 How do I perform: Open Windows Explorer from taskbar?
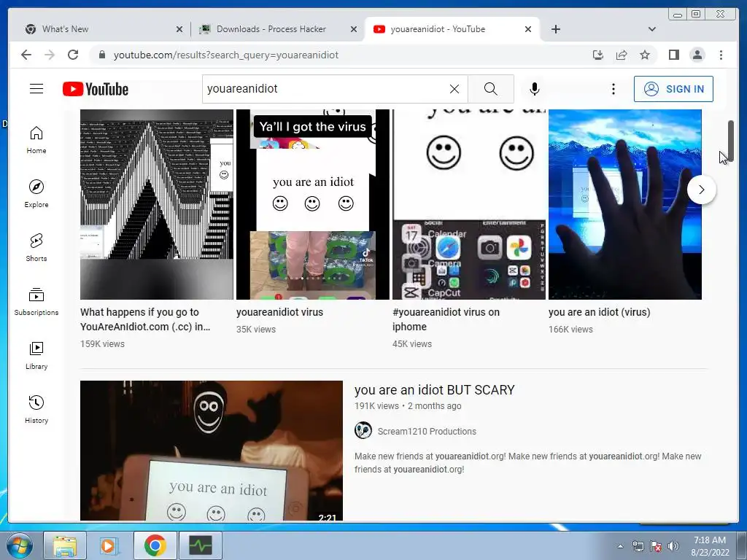point(65,545)
